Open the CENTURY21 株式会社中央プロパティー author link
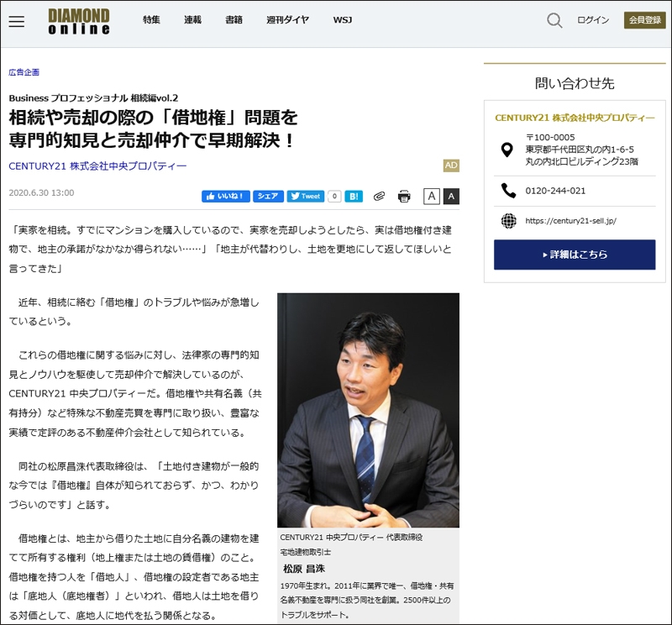The height and width of the screenshot is (625, 672). (97, 165)
